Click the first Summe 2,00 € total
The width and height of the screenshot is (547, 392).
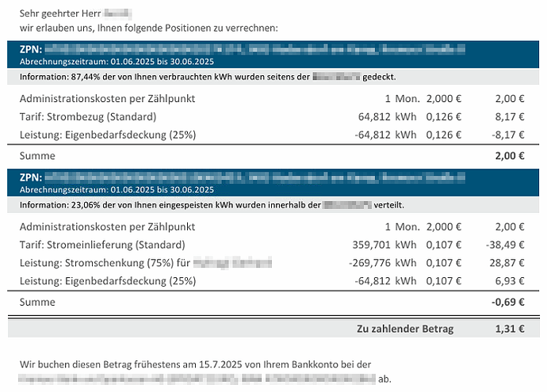(509, 156)
